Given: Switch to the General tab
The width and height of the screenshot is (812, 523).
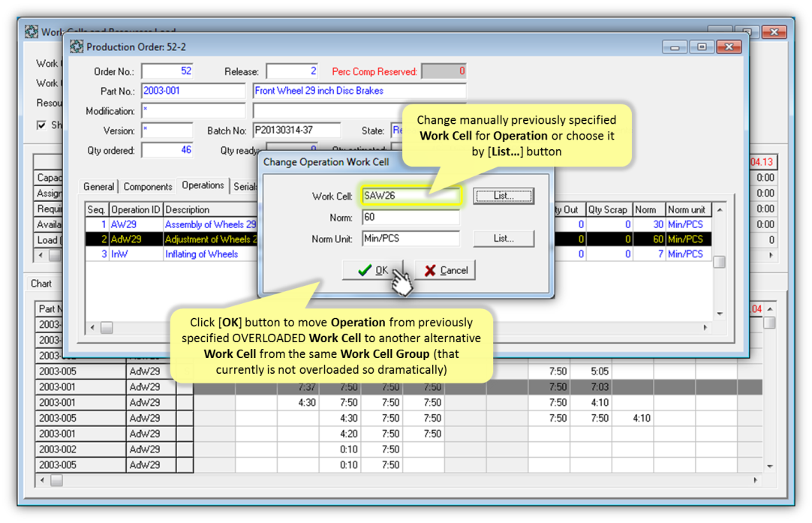Looking at the screenshot, I should click(x=98, y=187).
